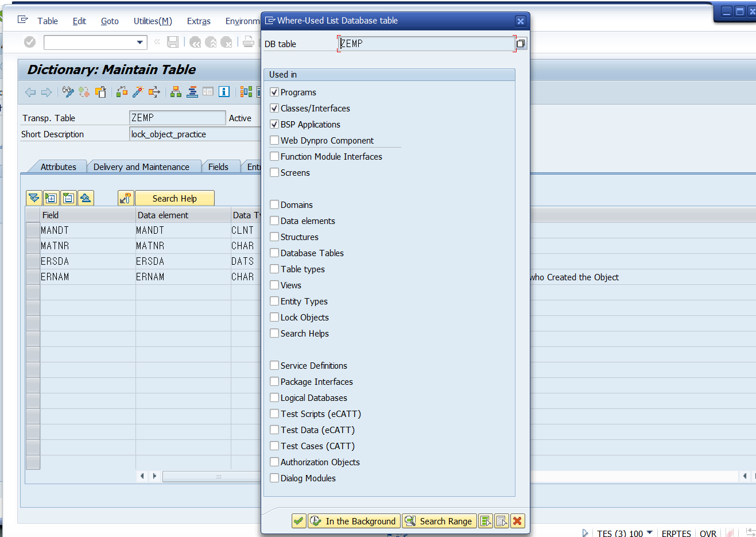Viewport: 756px width, 537px height.
Task: Click the horizontal scrollbar under fields table
Action: coord(211,476)
